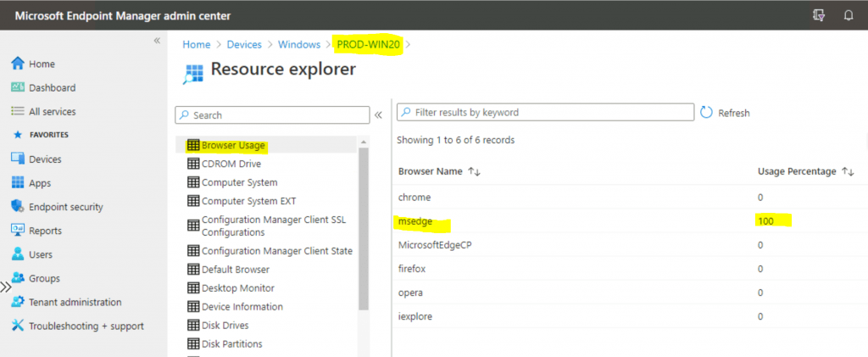The image size is (868, 357).
Task: Open the Users person icon
Action: 18,254
